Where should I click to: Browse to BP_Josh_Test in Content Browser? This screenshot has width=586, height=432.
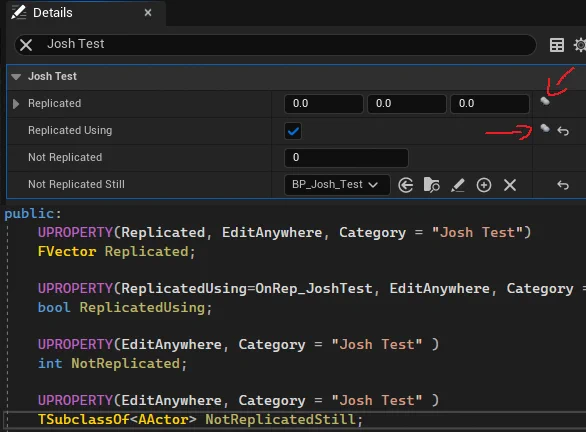click(432, 185)
